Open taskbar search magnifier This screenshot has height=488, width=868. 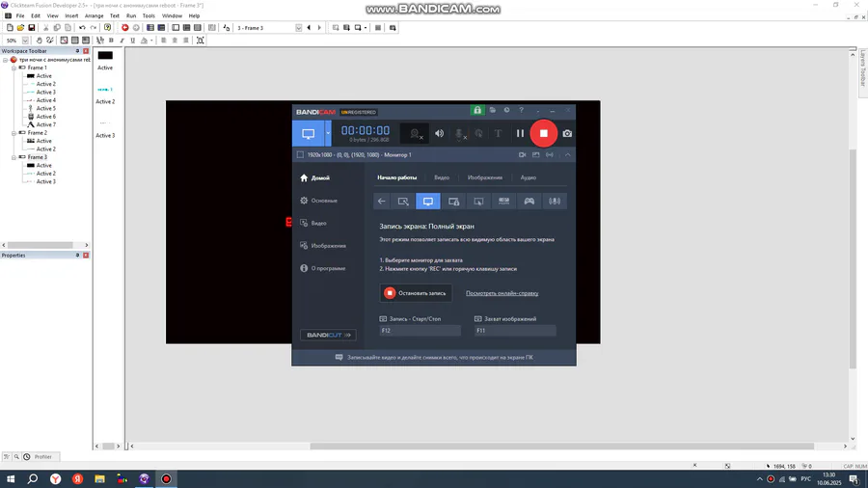coord(33,479)
